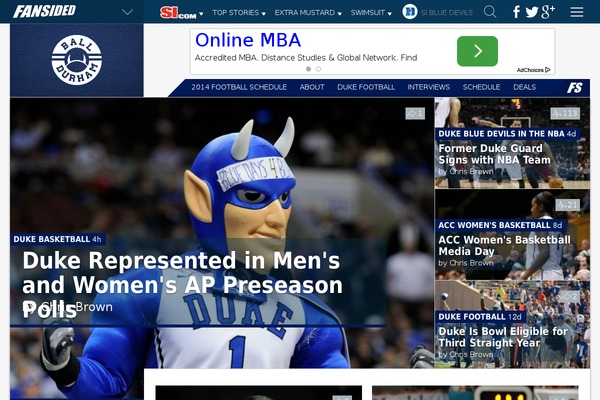Open the Interviews menu item
The image size is (600, 400).
tap(429, 87)
